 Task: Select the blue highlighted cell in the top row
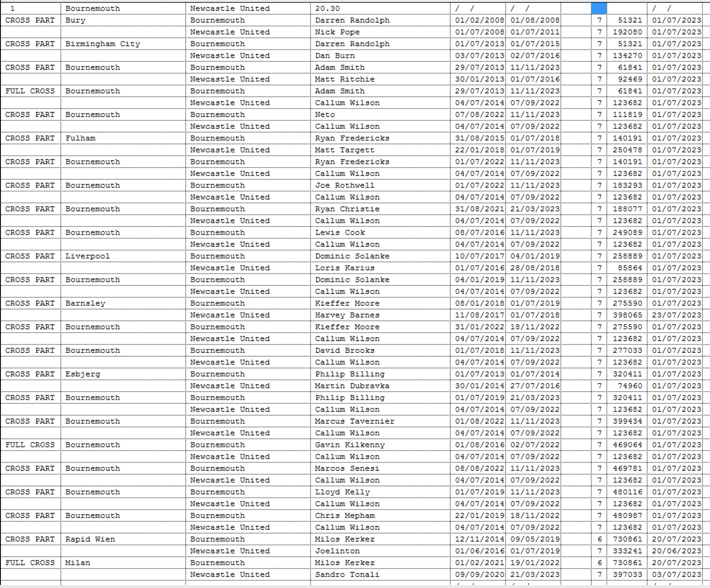[x=599, y=8]
